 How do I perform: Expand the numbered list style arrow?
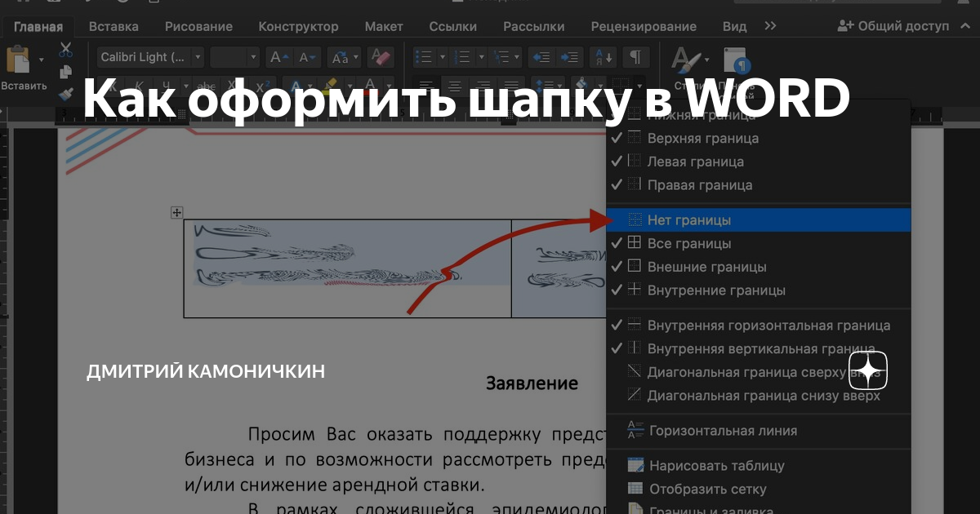pyautogui.click(x=480, y=57)
